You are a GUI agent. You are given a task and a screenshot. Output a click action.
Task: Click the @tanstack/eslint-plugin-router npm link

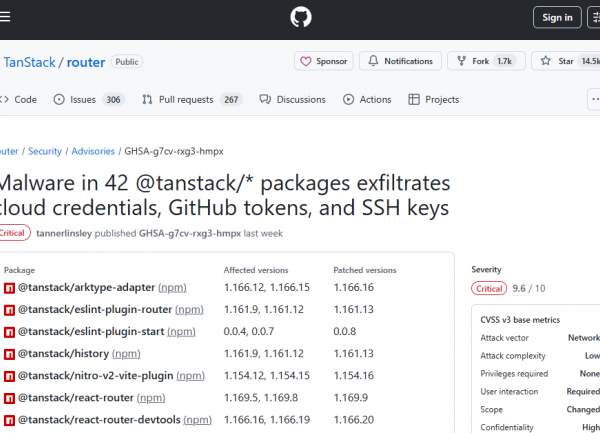(189, 309)
